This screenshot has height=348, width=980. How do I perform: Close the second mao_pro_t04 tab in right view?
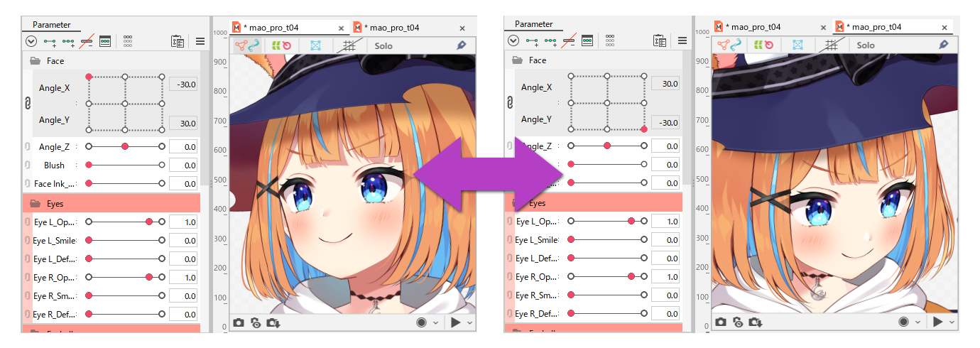(944, 28)
